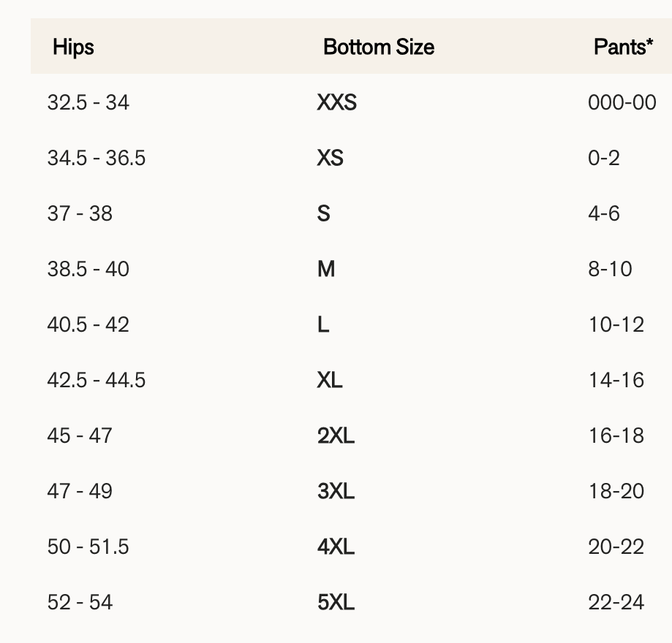The height and width of the screenshot is (643, 672).
Task: Click the 3XL bottom size label
Action: pyautogui.click(x=336, y=491)
